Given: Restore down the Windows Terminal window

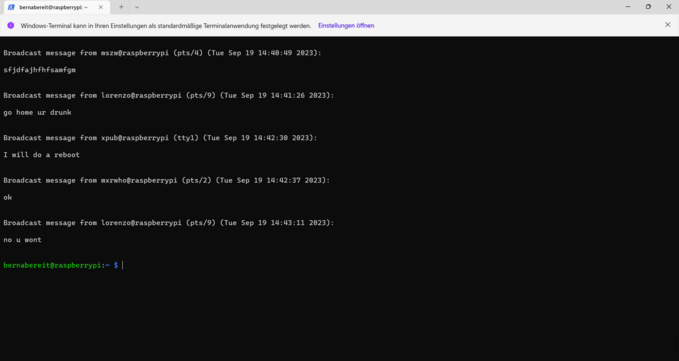Looking at the screenshot, I should click(x=648, y=7).
